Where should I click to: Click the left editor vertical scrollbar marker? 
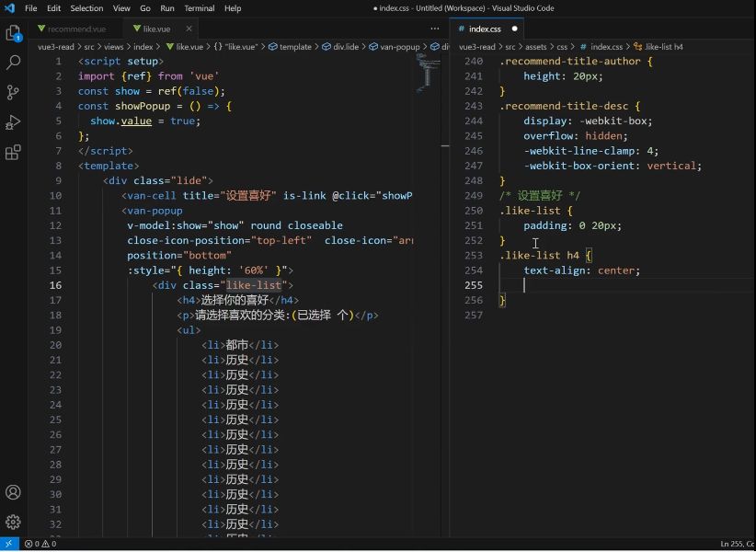445,145
